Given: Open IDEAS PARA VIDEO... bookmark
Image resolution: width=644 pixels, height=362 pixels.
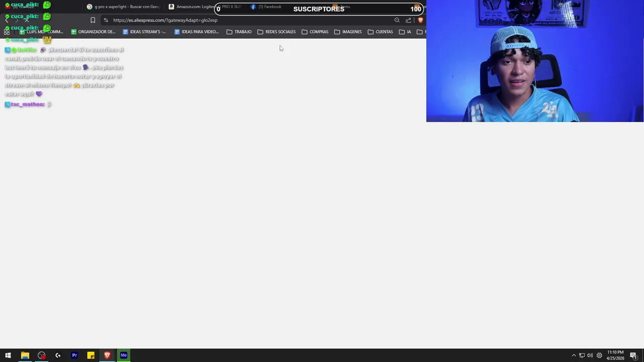Looking at the screenshot, I should click(x=196, y=32).
